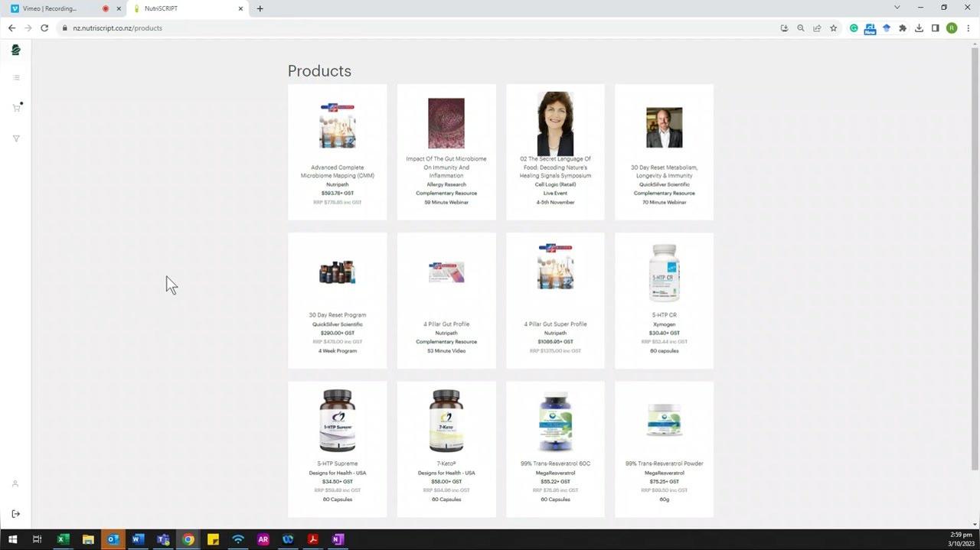This screenshot has width=980, height=550.
Task: Open 99% Trans-Resveratrol 60C bottle image
Action: [x=555, y=421]
